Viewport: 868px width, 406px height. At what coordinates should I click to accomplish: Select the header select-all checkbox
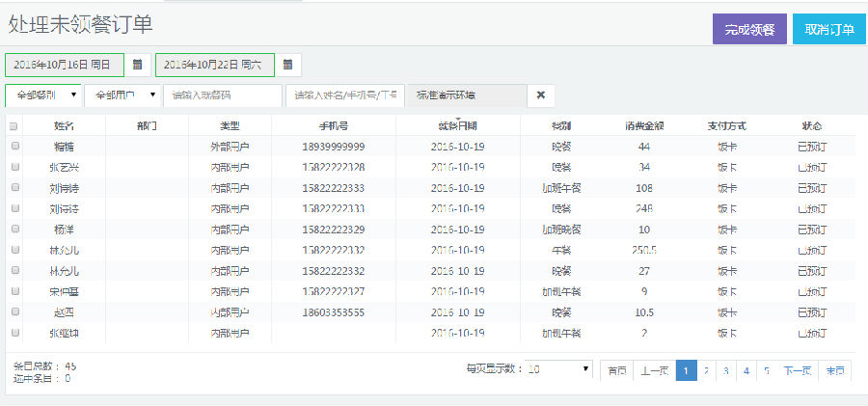point(14,126)
